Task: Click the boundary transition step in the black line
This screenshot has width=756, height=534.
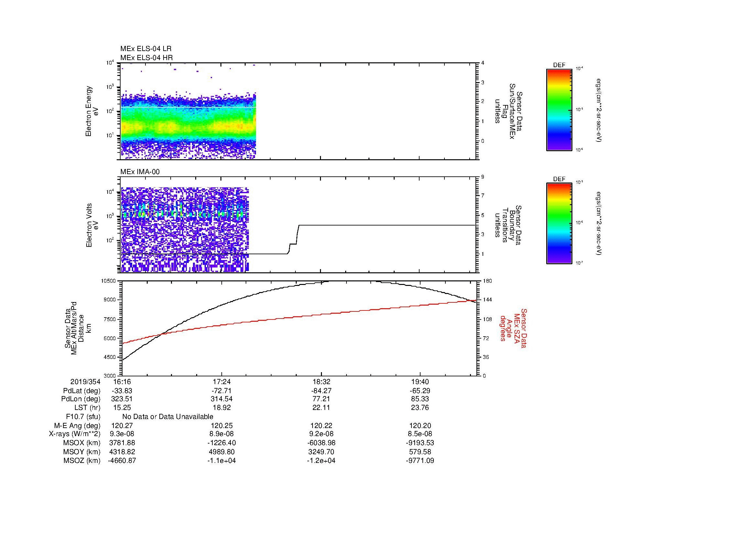Action: pos(293,239)
